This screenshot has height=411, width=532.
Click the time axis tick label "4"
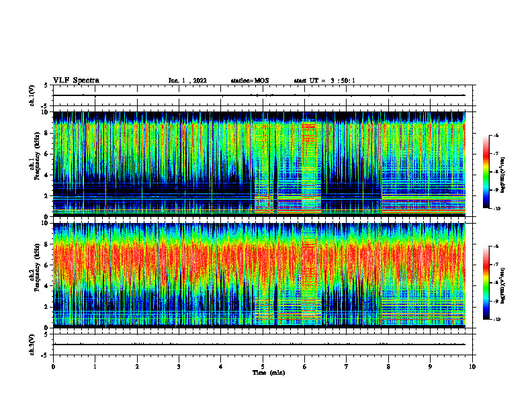[221, 367]
